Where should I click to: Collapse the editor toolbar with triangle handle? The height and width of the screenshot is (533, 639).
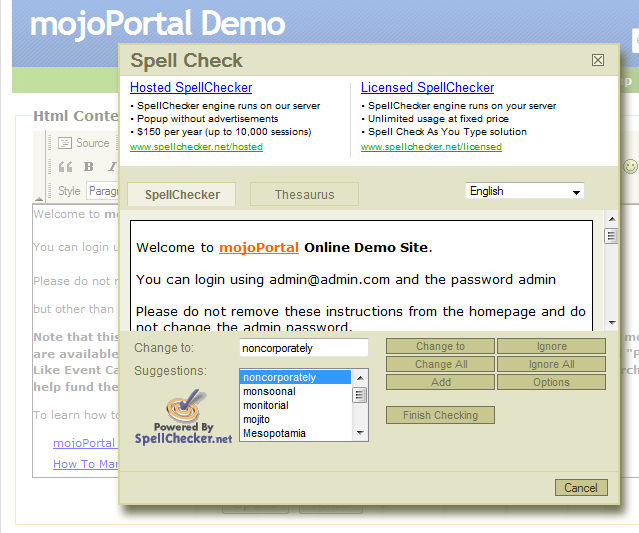(x=39, y=198)
